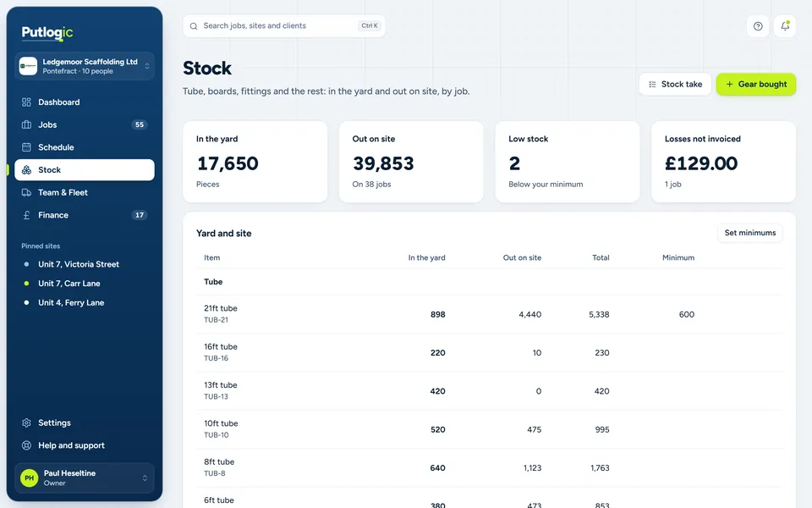Open pinned site Unit 7, Carr Lane
Screen dimensions: 812x508
tap(85, 284)
